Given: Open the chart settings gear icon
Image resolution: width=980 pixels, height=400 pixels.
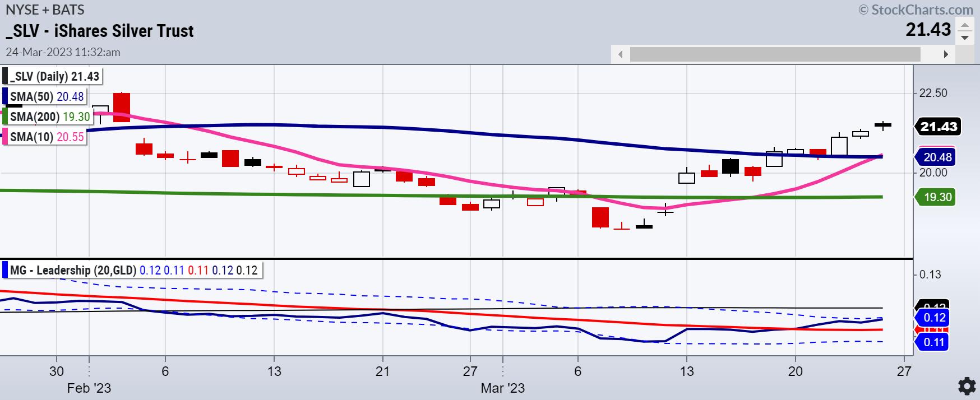Looking at the screenshot, I should pos(967,386).
